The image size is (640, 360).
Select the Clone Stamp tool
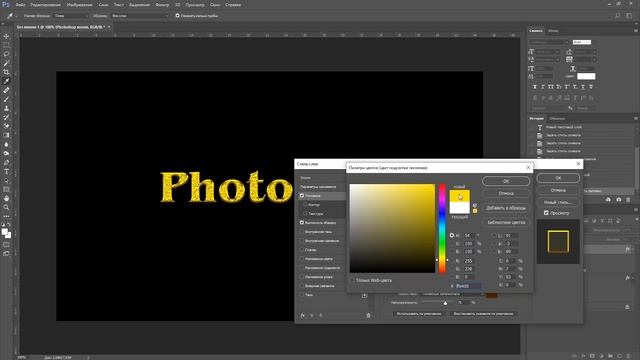pyautogui.click(x=6, y=108)
